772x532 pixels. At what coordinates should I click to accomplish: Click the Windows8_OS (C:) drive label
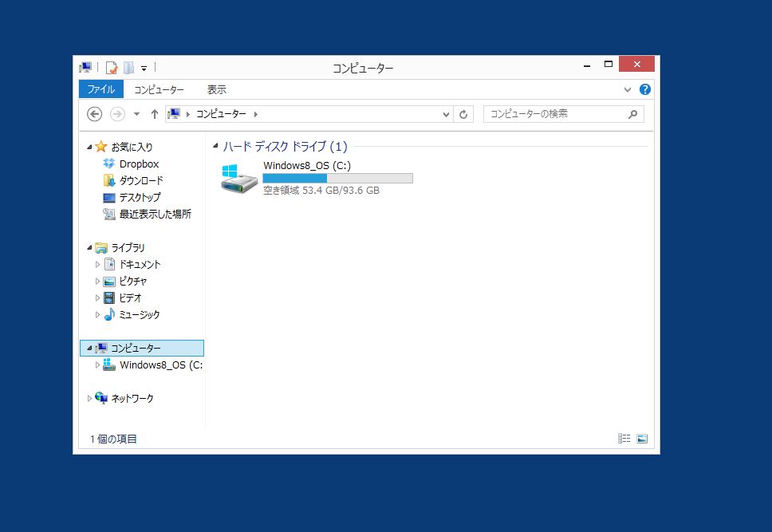tap(307, 166)
